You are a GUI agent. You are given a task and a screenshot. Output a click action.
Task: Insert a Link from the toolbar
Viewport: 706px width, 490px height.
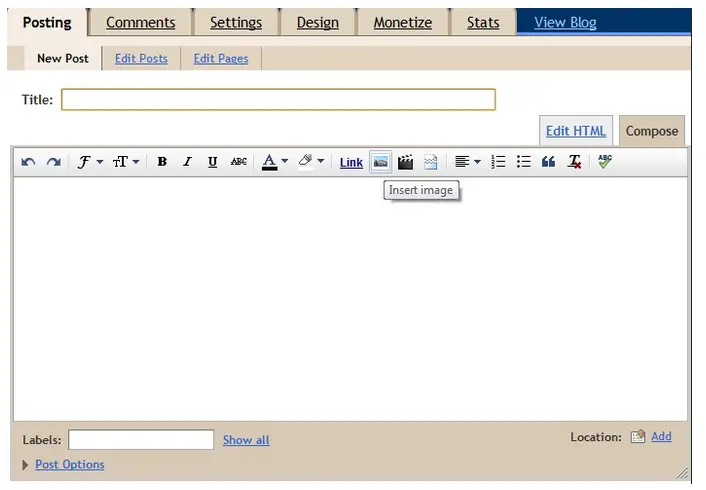coord(351,163)
